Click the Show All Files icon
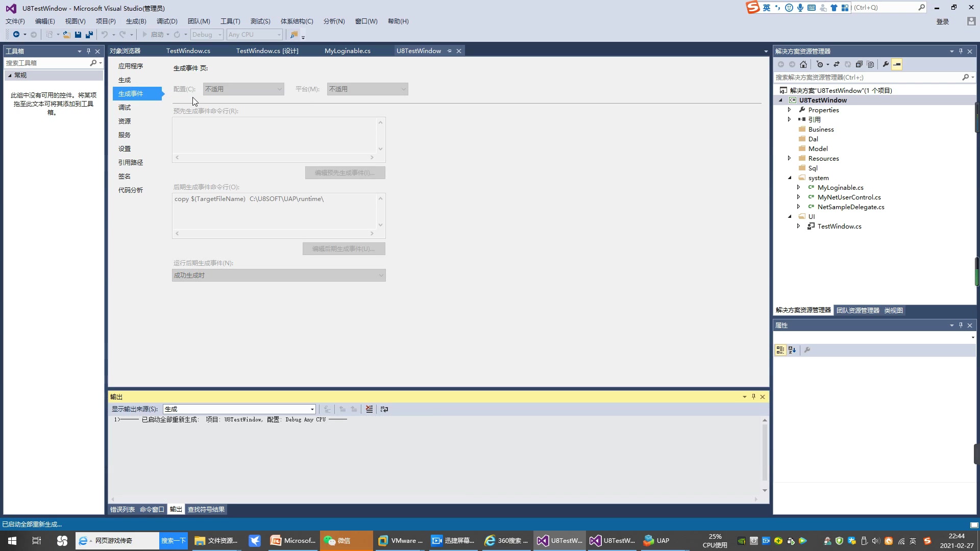This screenshot has width=980, height=551. pos(871,64)
